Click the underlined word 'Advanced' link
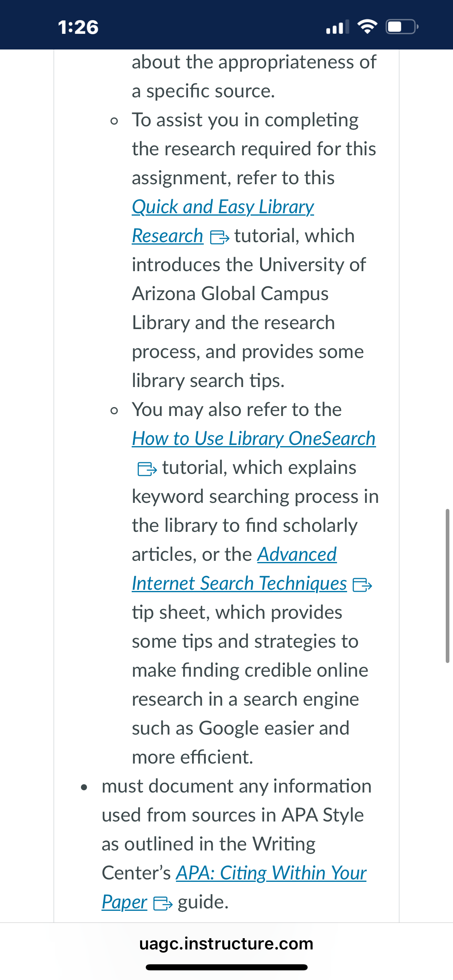The height and width of the screenshot is (980, 453). [x=297, y=554]
